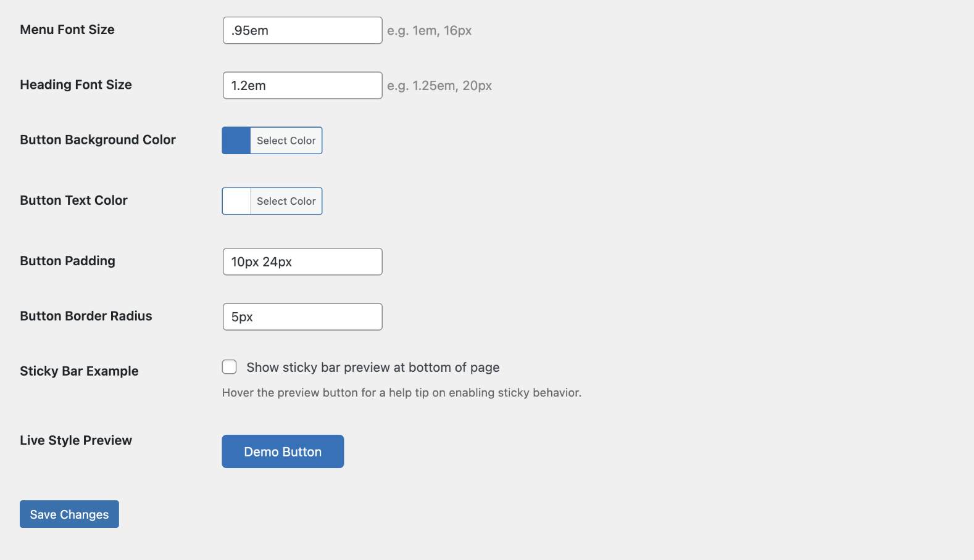Click the Button Text Color label
Image resolution: width=974 pixels, height=560 pixels.
(x=73, y=200)
